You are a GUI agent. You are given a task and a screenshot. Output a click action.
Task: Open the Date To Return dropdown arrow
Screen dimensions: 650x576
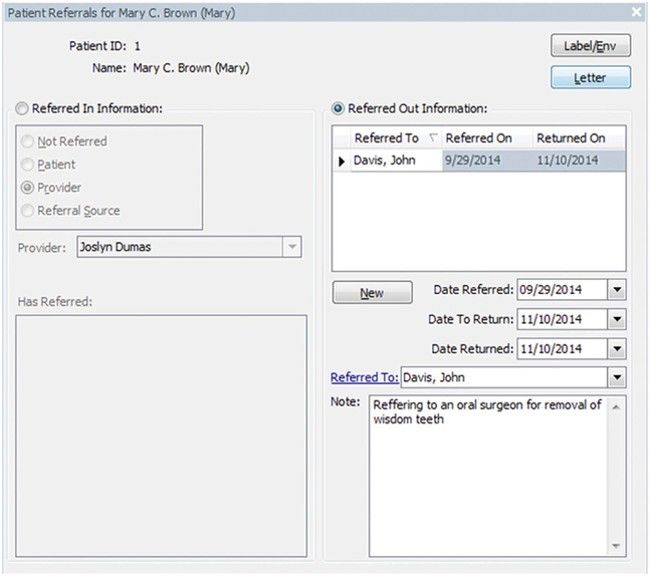coord(617,320)
